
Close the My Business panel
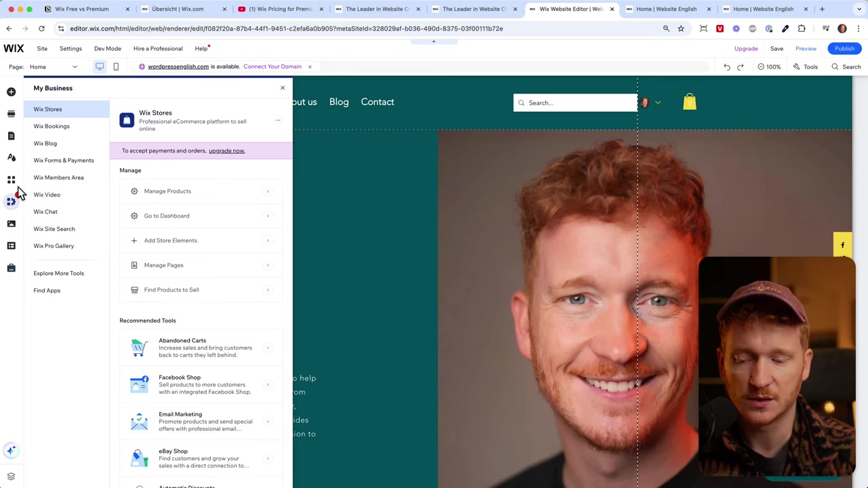(x=283, y=88)
